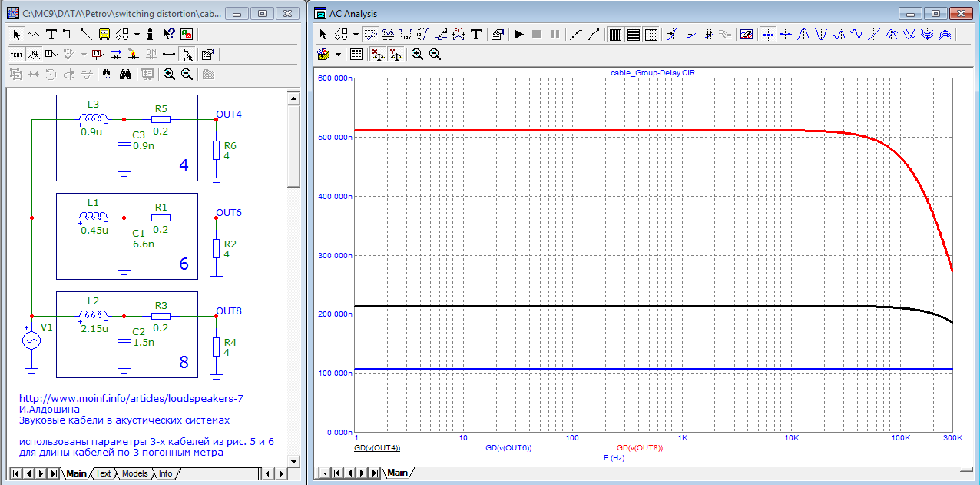Zoom in on the AC Analysis plot

click(417, 55)
